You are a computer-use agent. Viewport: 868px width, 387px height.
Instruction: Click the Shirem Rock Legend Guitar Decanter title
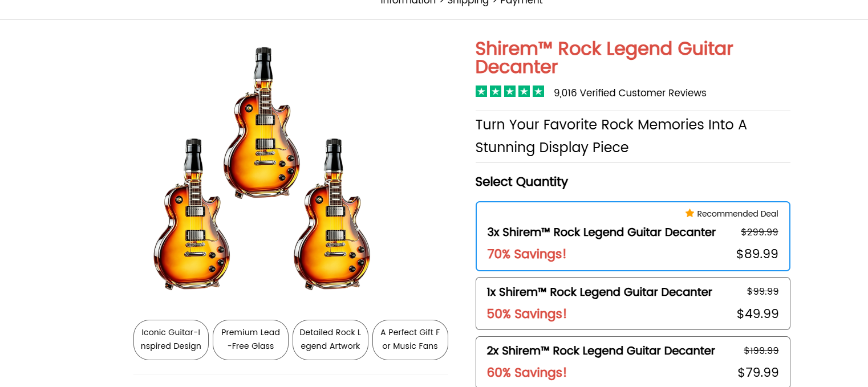click(x=604, y=58)
